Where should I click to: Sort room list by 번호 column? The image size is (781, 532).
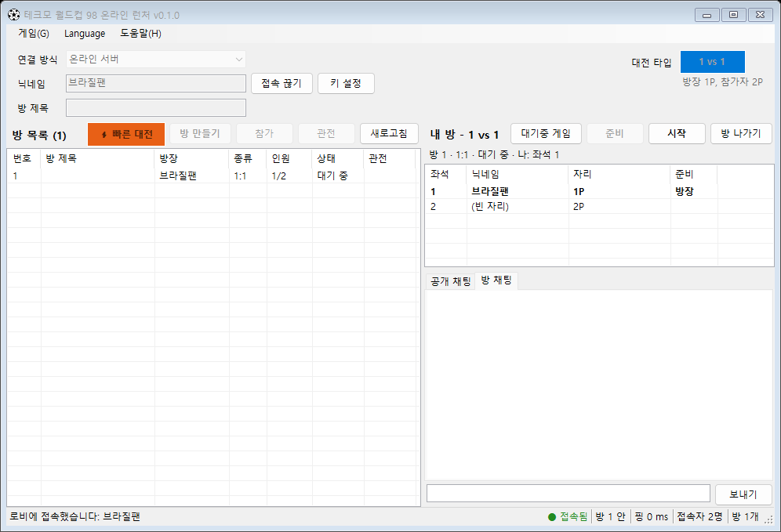(24, 158)
